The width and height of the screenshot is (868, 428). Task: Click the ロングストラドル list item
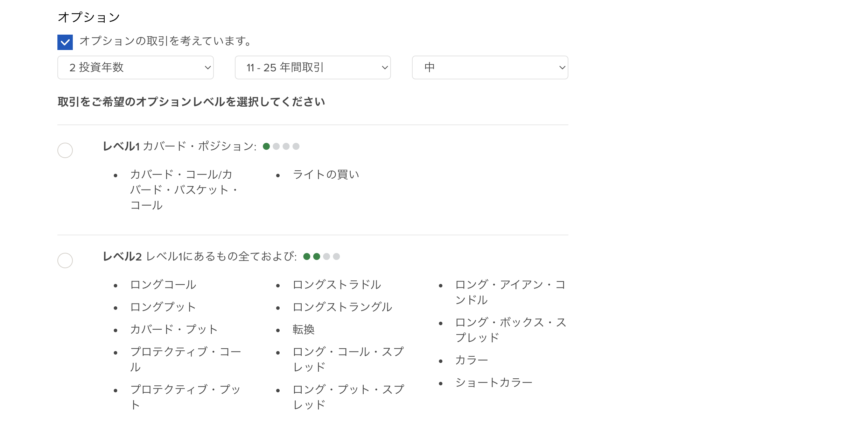click(x=337, y=285)
